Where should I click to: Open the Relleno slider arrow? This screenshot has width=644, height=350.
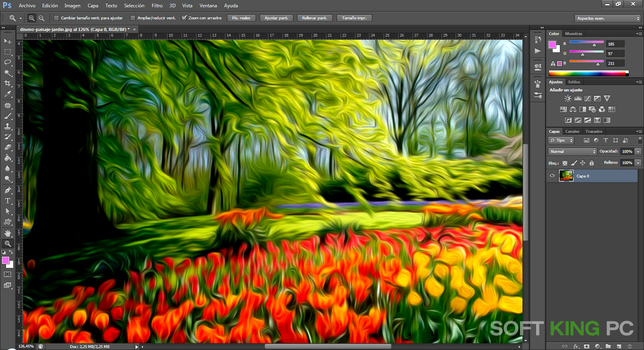tap(638, 163)
